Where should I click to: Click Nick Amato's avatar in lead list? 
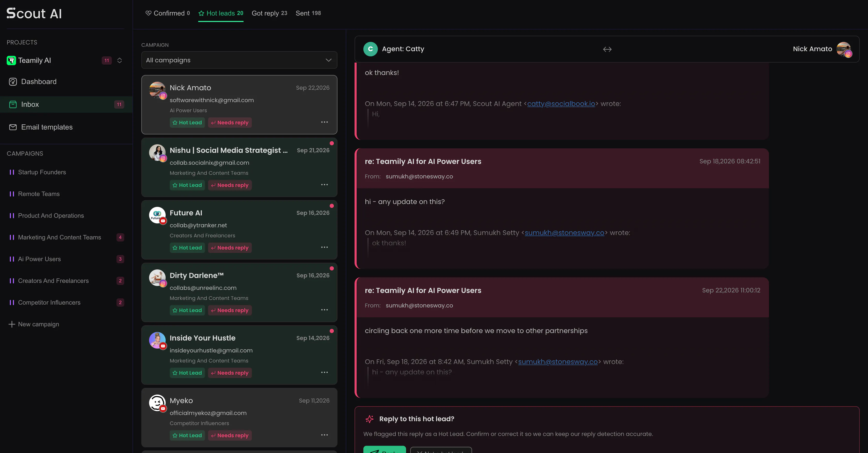157,90
